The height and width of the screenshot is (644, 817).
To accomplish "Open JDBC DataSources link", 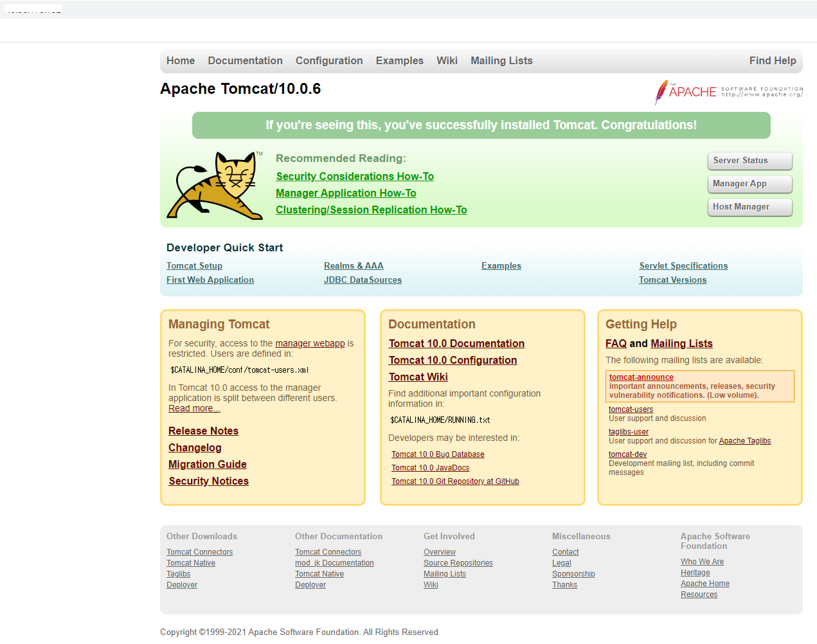I will [x=363, y=280].
